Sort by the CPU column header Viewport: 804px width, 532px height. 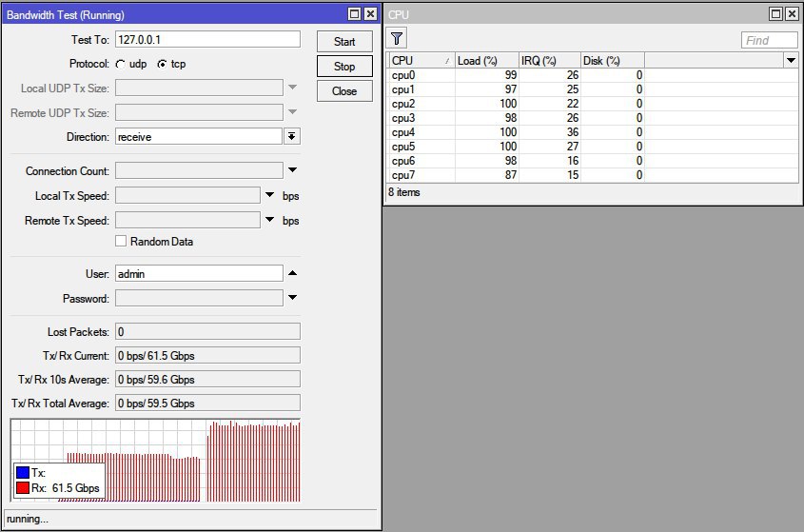[422, 61]
